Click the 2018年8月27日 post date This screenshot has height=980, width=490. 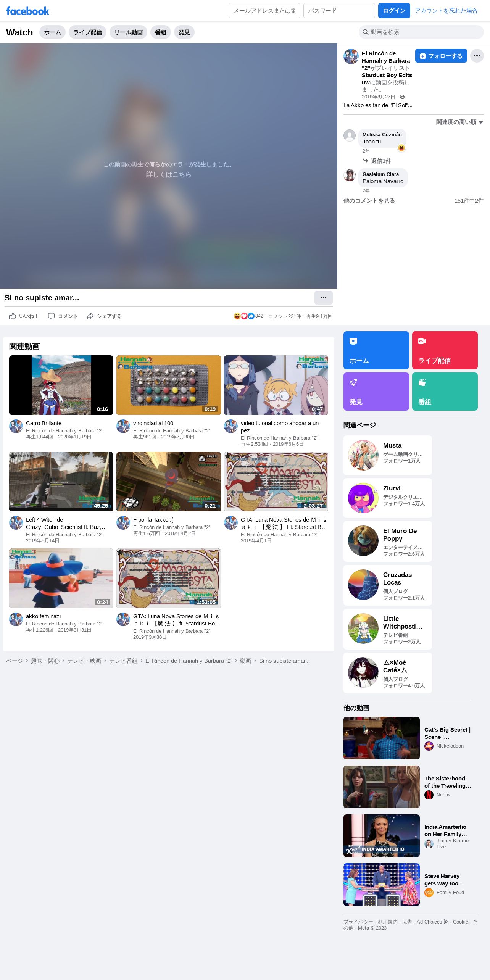[379, 97]
